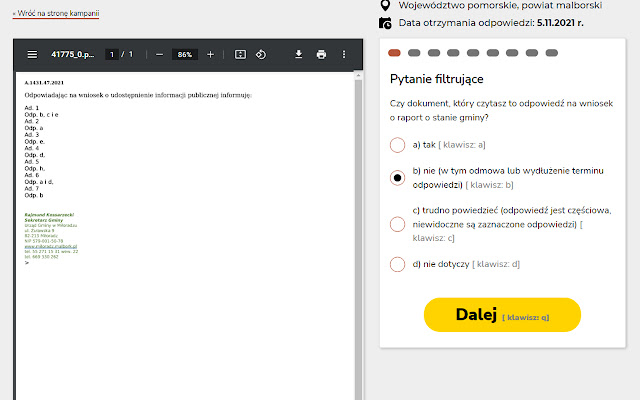Image resolution: width=640 pixels, height=400 pixels.
Task: Click the line 'Odp. b, c i e'
Action: coord(41,115)
